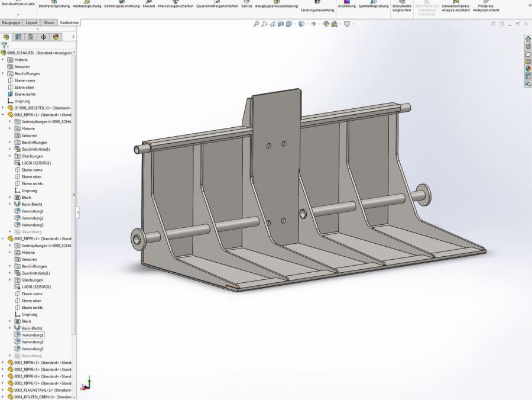Open PropertyManager panel tab
This screenshot has height=400, width=532.
pos(18,37)
